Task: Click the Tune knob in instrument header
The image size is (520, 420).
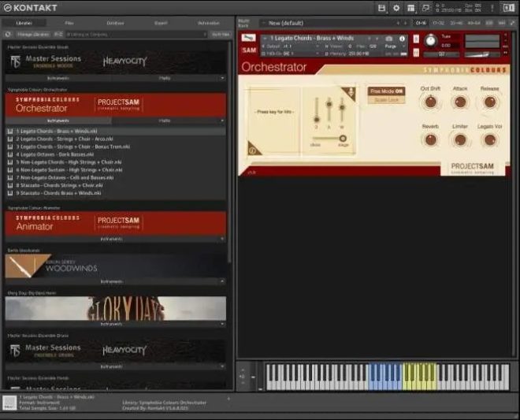Action: click(x=430, y=41)
